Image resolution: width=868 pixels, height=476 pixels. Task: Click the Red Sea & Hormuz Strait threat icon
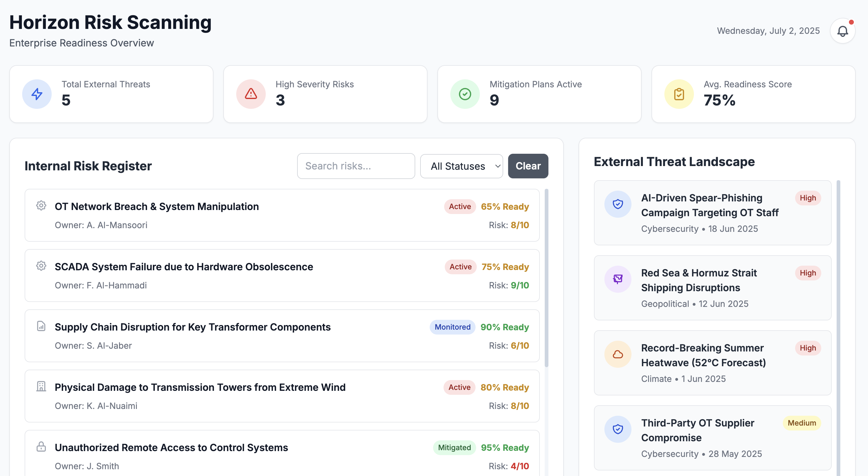[x=618, y=279]
